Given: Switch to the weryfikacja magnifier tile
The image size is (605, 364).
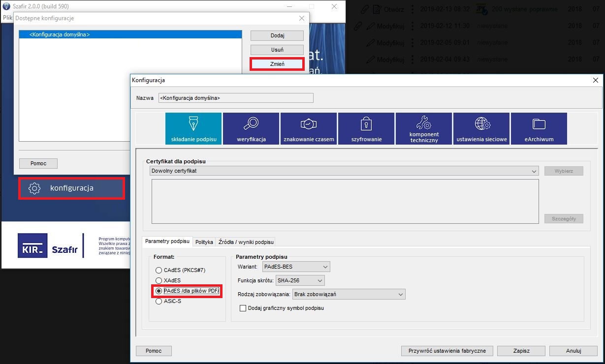Looking at the screenshot, I should click(x=251, y=128).
